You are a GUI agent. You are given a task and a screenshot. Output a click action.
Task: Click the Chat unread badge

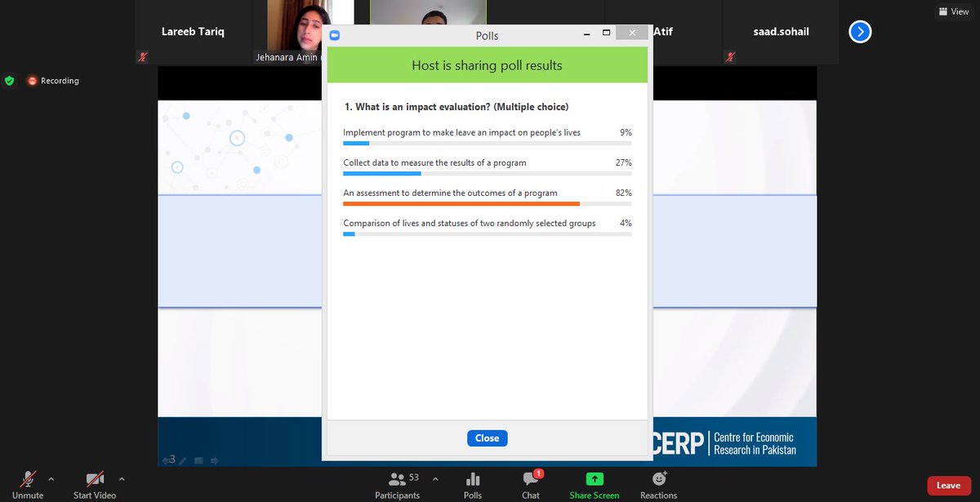click(x=538, y=473)
